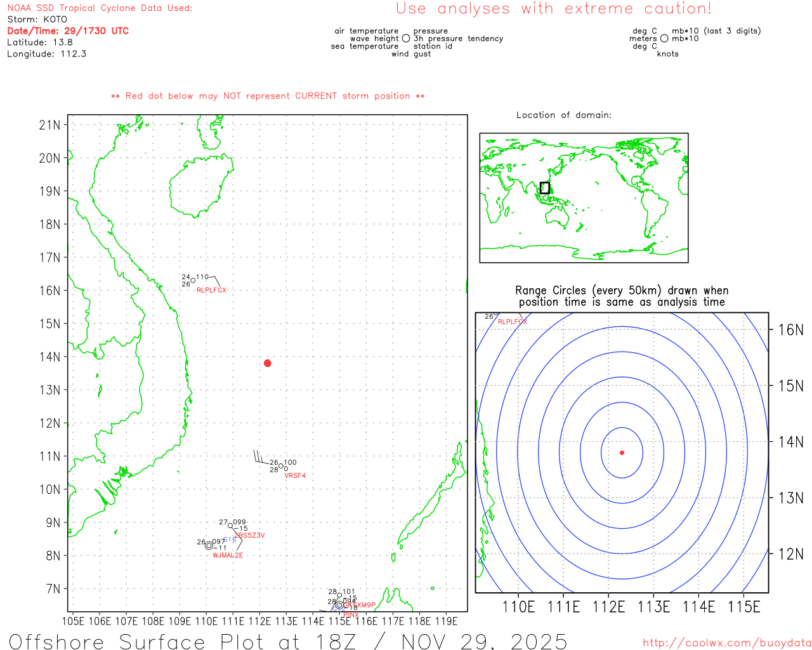The image size is (812, 650).
Task: Click the VRSF4 station marker label
Action: pyautogui.click(x=295, y=475)
